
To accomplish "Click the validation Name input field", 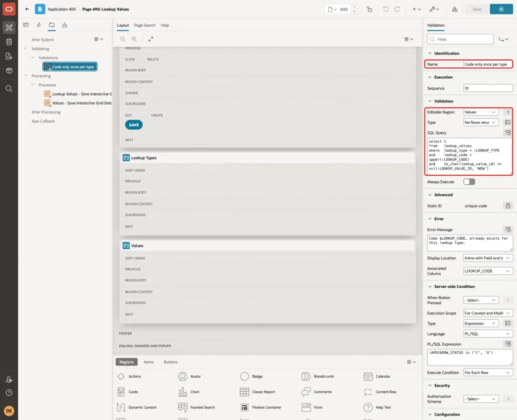I will [488, 64].
